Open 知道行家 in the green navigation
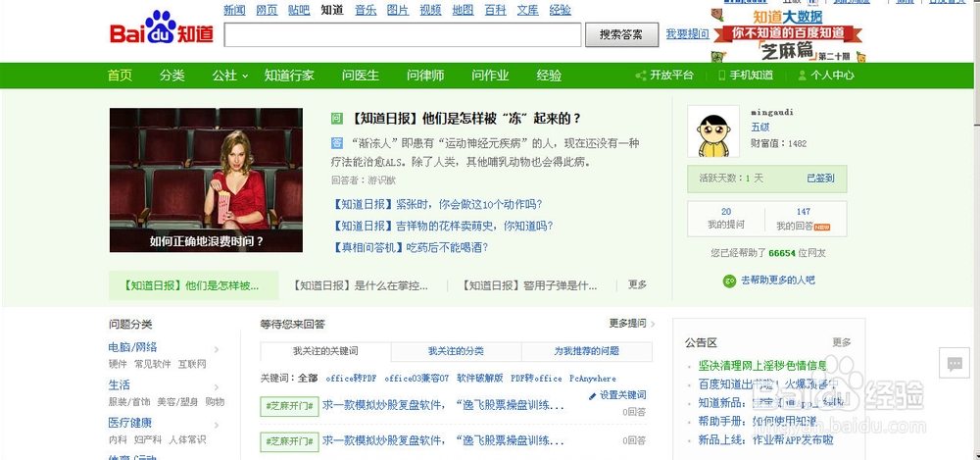The image size is (980, 460). 289,76
